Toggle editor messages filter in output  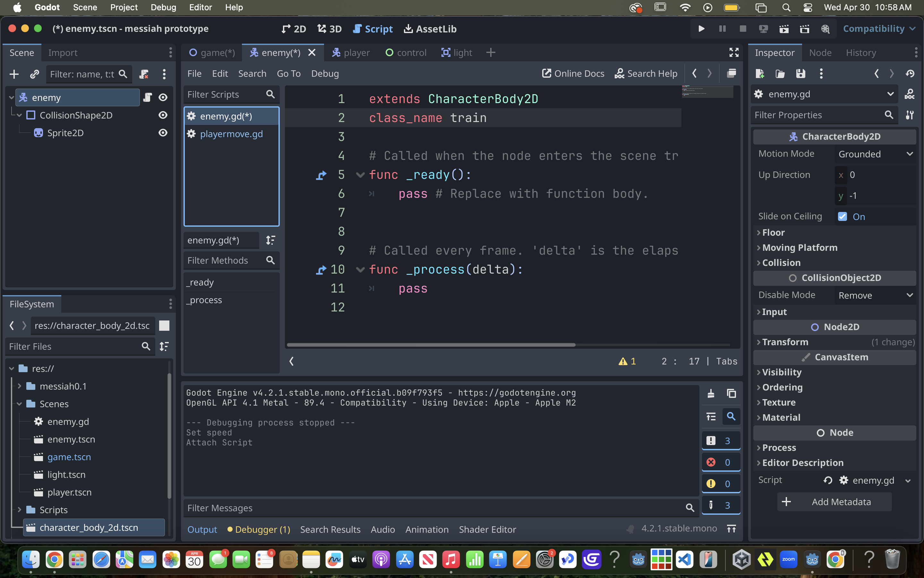pyautogui.click(x=721, y=505)
